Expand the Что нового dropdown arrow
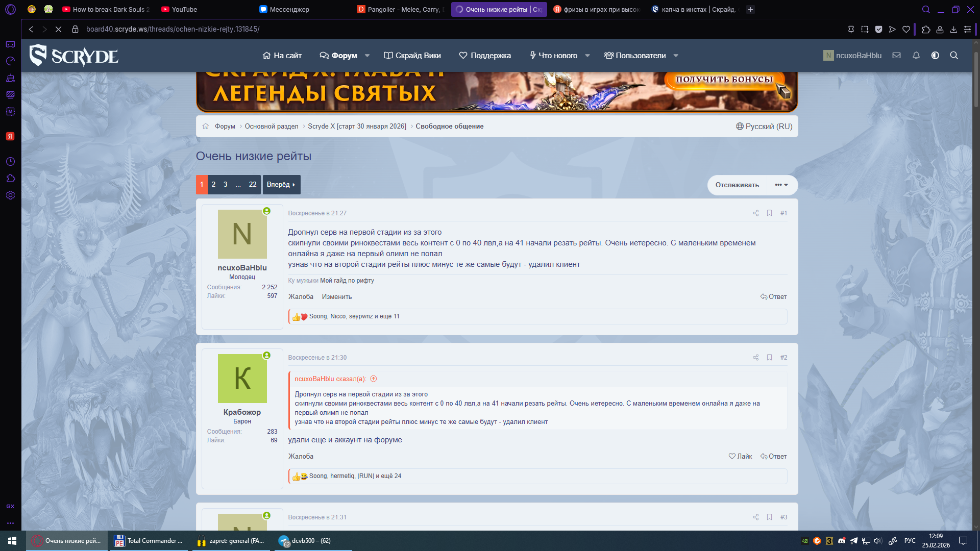Screen dimensions: 980x551 587,56
